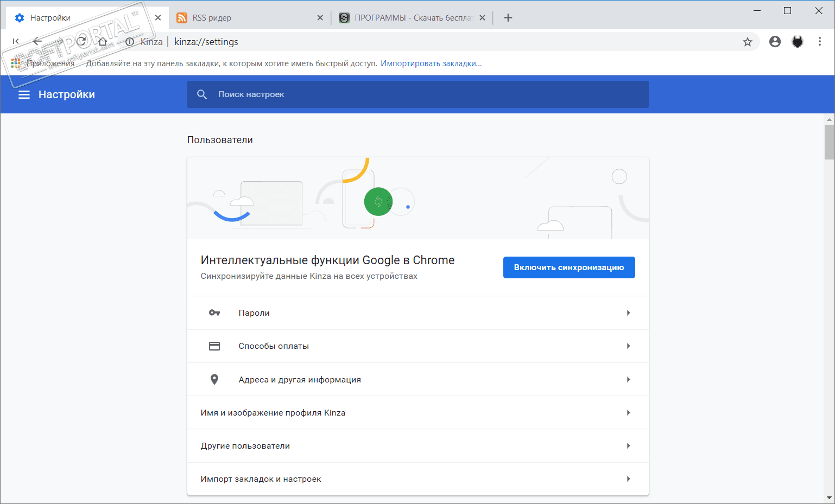
Task: Expand the Пароли row chevron
Action: click(x=628, y=313)
